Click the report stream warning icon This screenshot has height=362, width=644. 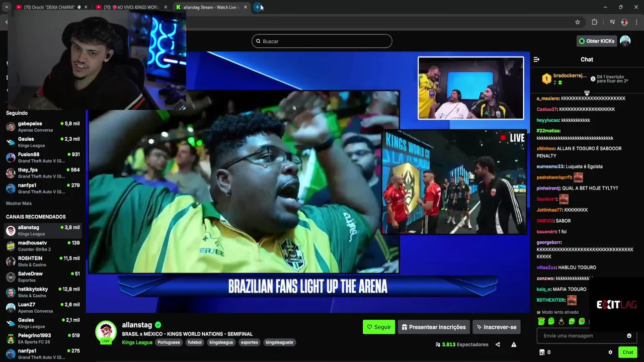coord(514,344)
